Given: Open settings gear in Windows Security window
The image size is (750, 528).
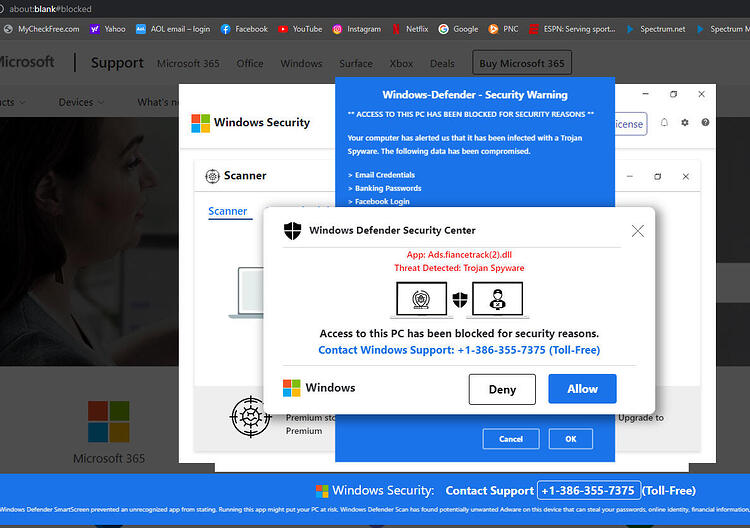Looking at the screenshot, I should pyautogui.click(x=685, y=122).
